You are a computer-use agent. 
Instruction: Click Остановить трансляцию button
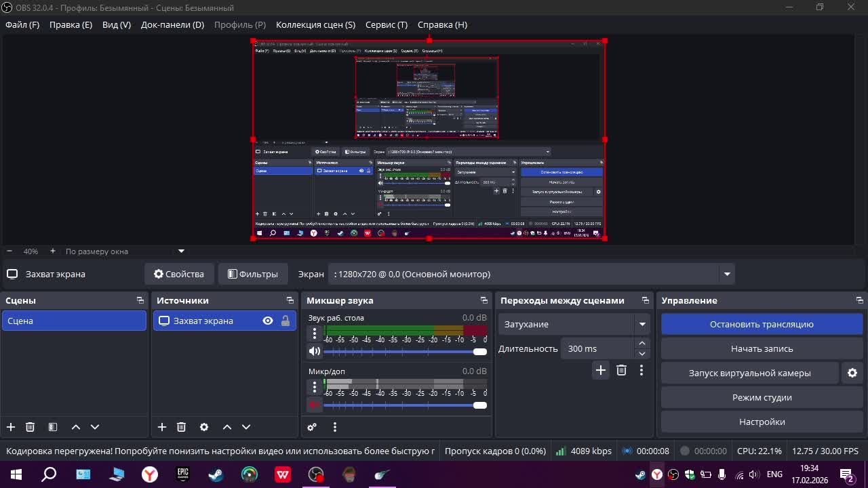click(762, 324)
